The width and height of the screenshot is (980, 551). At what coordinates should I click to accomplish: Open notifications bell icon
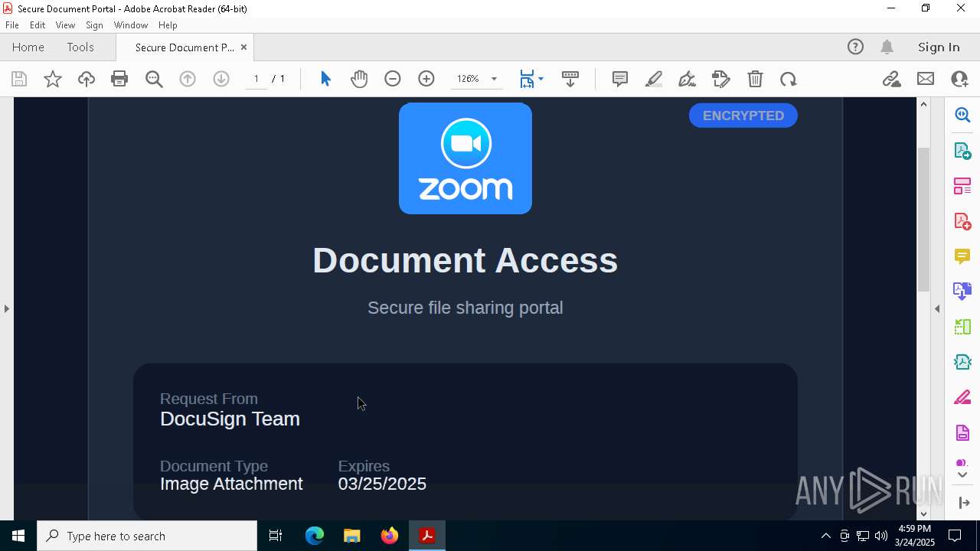point(887,47)
